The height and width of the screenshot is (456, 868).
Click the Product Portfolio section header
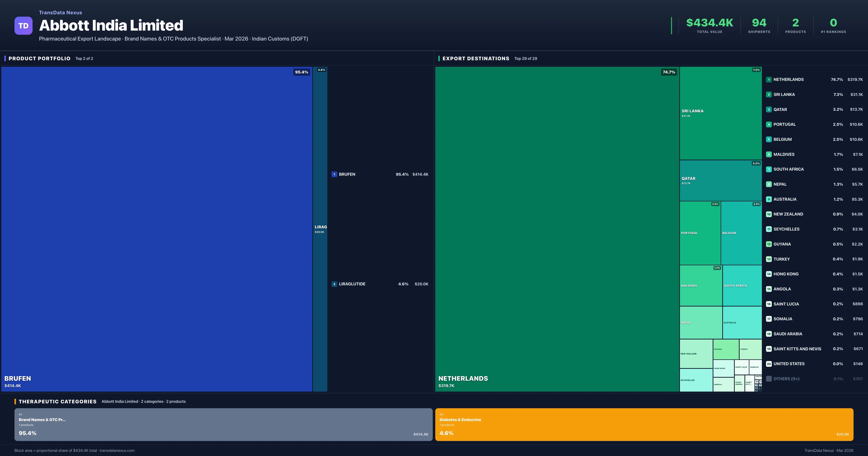click(x=39, y=58)
